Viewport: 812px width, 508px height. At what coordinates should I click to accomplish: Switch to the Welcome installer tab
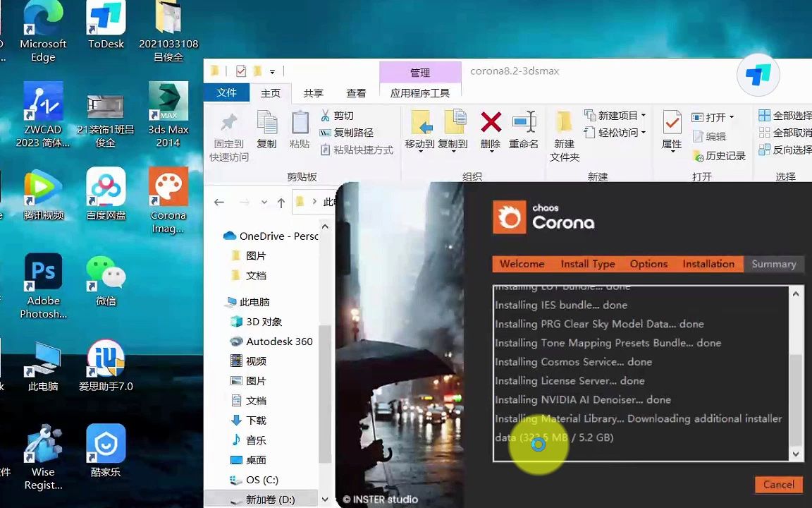point(522,263)
